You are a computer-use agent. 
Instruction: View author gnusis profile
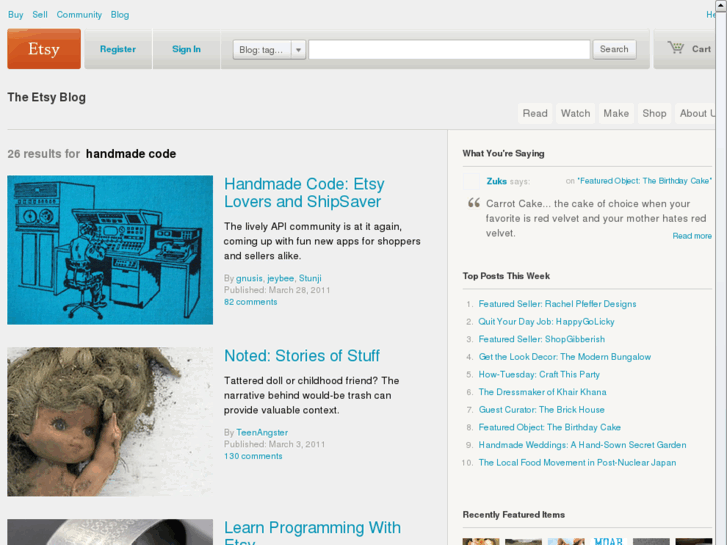249,278
